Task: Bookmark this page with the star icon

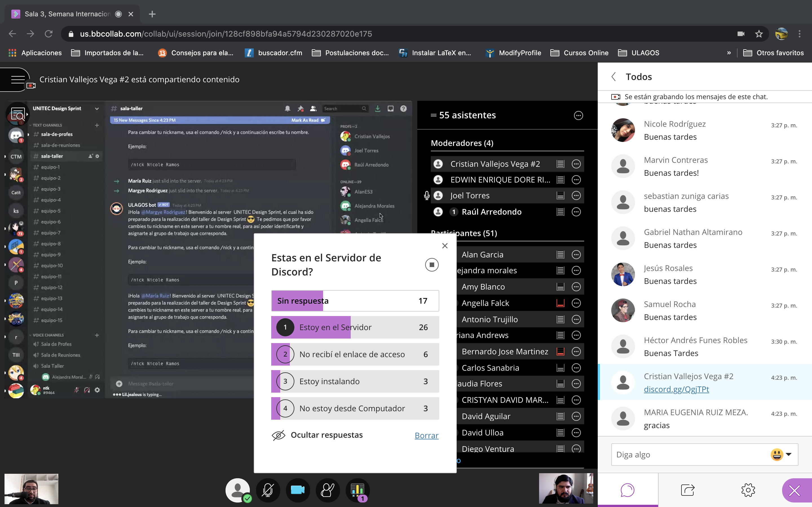Action: [759, 34]
